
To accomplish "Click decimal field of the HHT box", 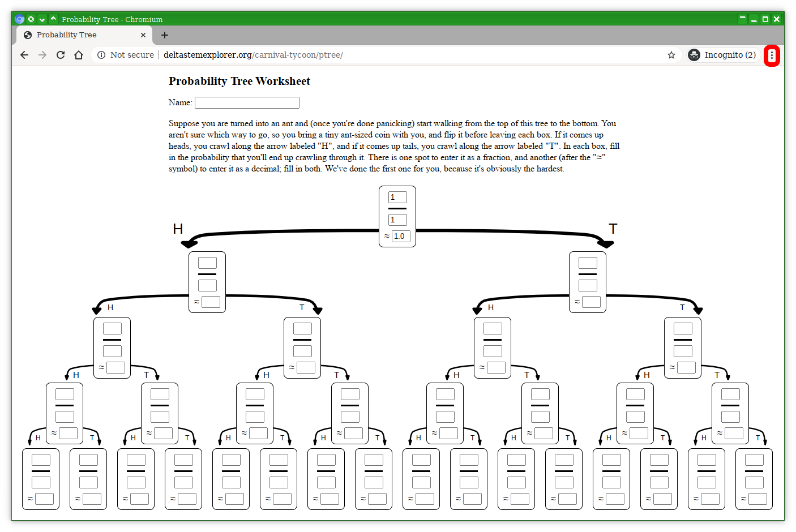I will 163,433.
